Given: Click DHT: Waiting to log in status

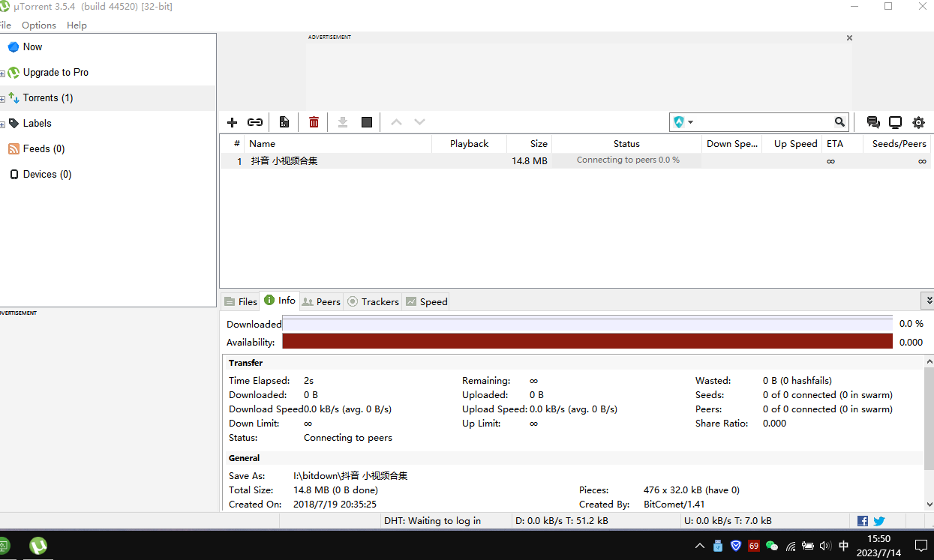Looking at the screenshot, I should 432,521.
